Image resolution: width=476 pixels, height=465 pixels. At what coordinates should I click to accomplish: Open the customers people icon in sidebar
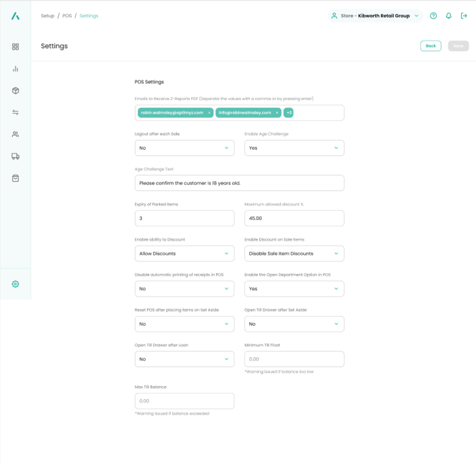coord(16,134)
